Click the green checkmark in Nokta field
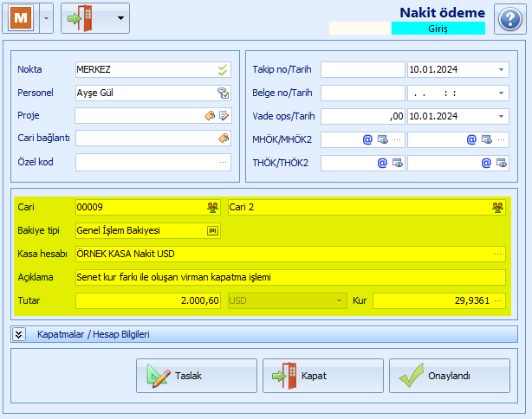Viewport: 532px width, 419px height. click(x=223, y=70)
